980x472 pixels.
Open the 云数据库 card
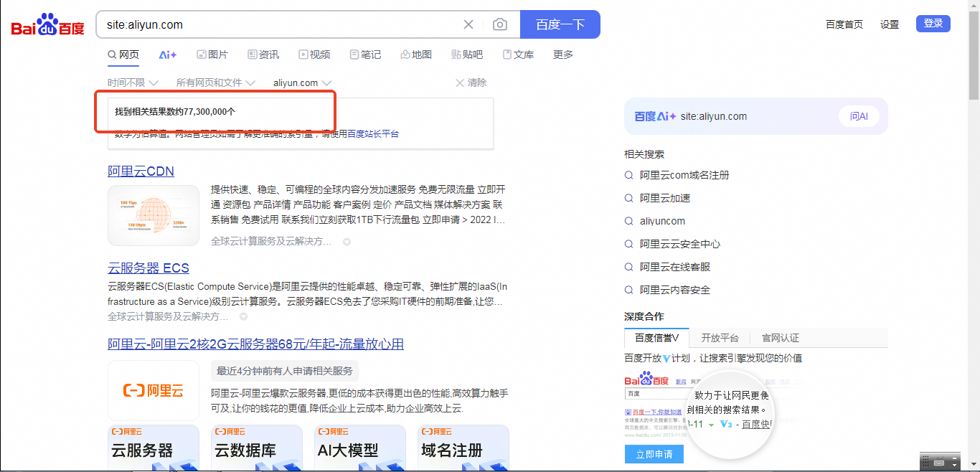click(x=257, y=448)
